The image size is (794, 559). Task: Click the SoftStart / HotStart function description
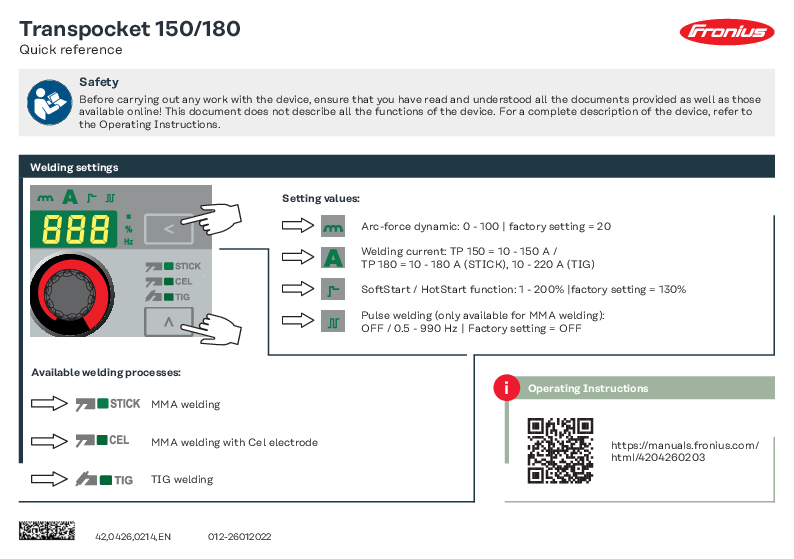tap(524, 289)
